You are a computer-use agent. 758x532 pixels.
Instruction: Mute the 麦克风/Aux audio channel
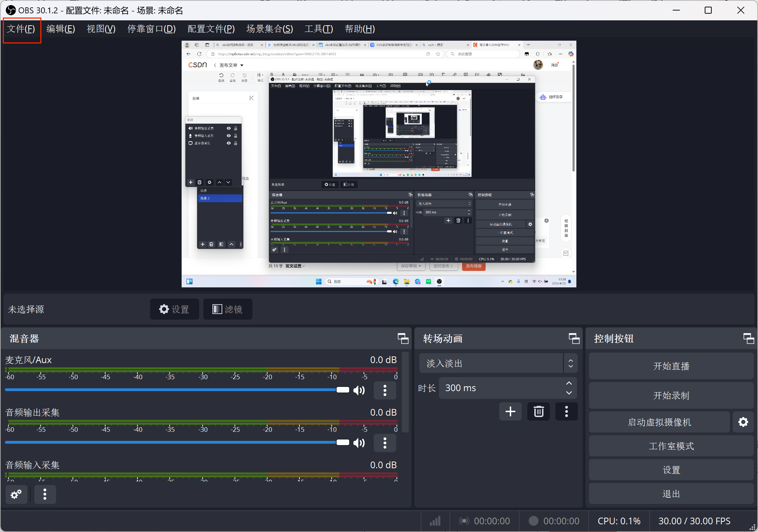click(x=359, y=390)
